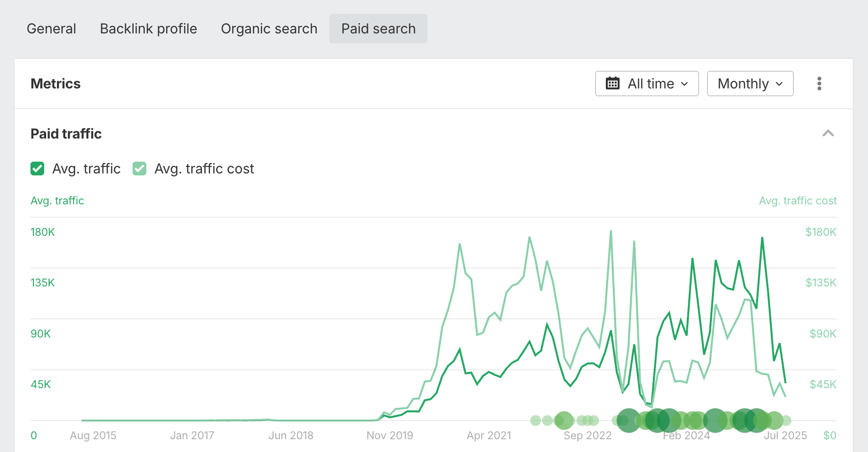Click the Monthly dropdown arrow icon
Image resolution: width=868 pixels, height=452 pixels.
(x=780, y=84)
